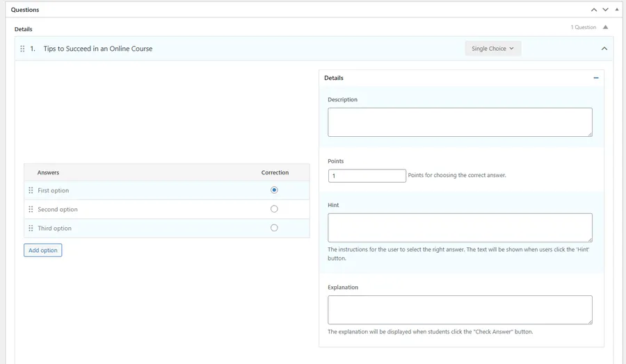Click into the Explanation text area

460,310
